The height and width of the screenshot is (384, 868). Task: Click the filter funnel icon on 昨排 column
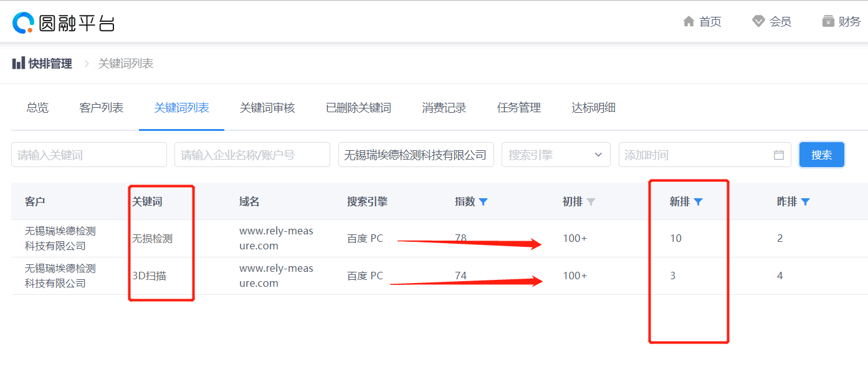tap(806, 201)
